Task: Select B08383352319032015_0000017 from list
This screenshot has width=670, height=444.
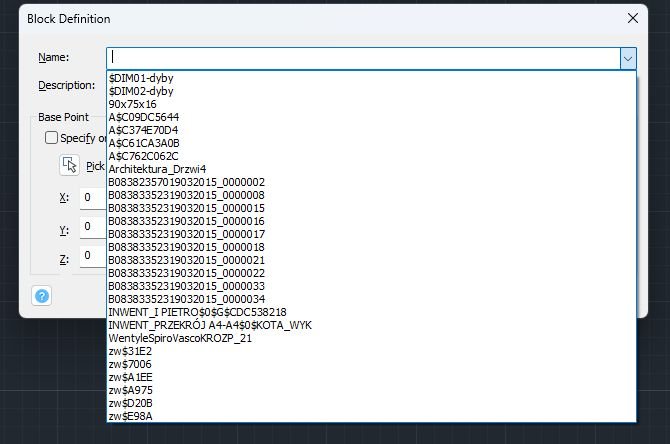Action: click(186, 234)
